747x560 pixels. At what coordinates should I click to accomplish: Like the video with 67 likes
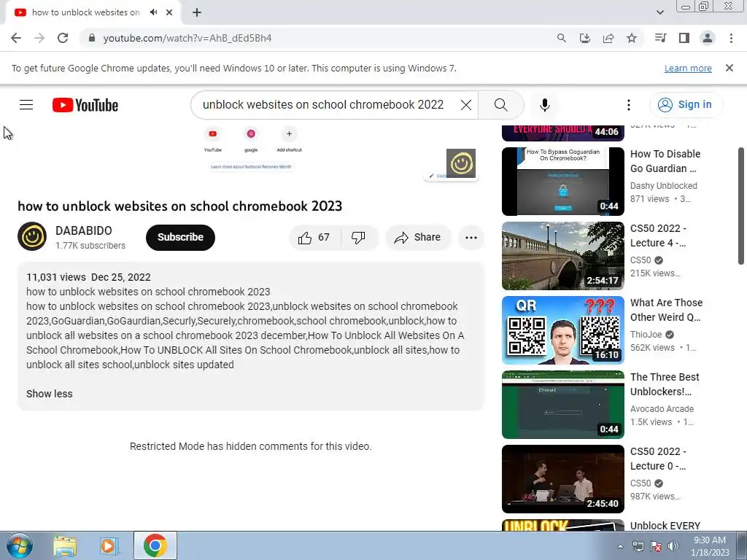point(314,237)
